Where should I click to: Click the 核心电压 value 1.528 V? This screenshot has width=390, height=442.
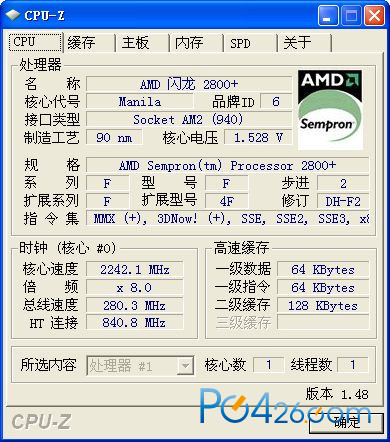(x=258, y=137)
